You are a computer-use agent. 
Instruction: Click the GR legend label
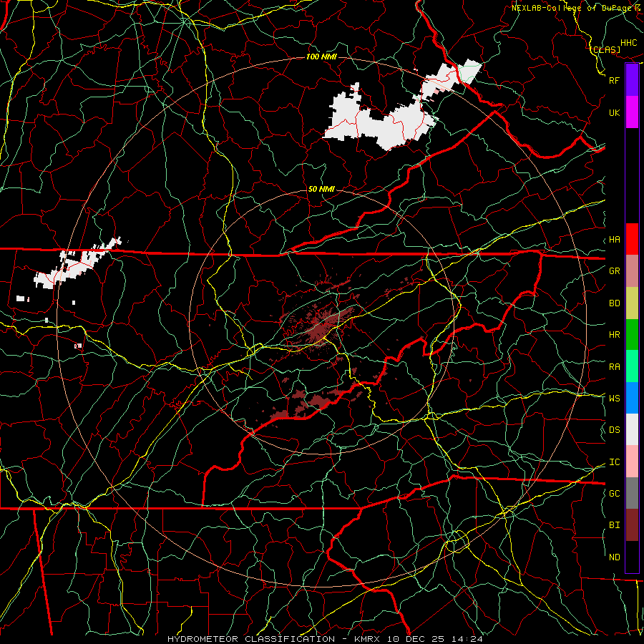click(615, 270)
